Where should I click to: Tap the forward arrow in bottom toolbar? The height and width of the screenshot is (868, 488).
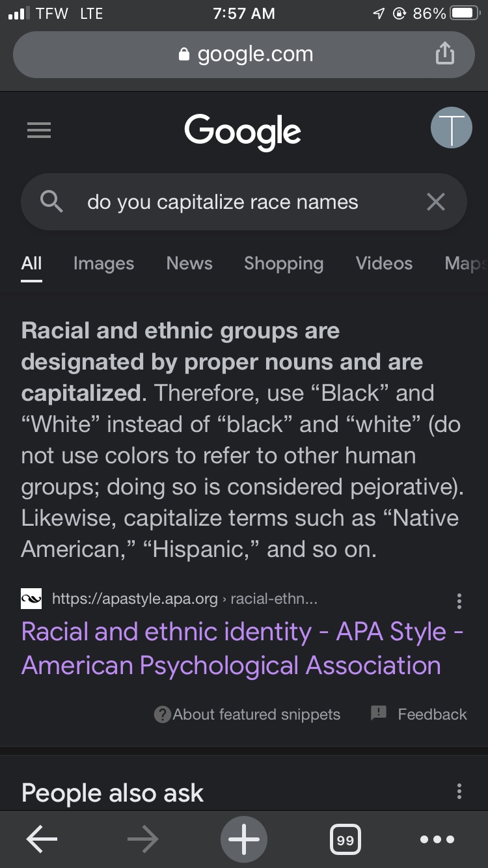click(142, 840)
